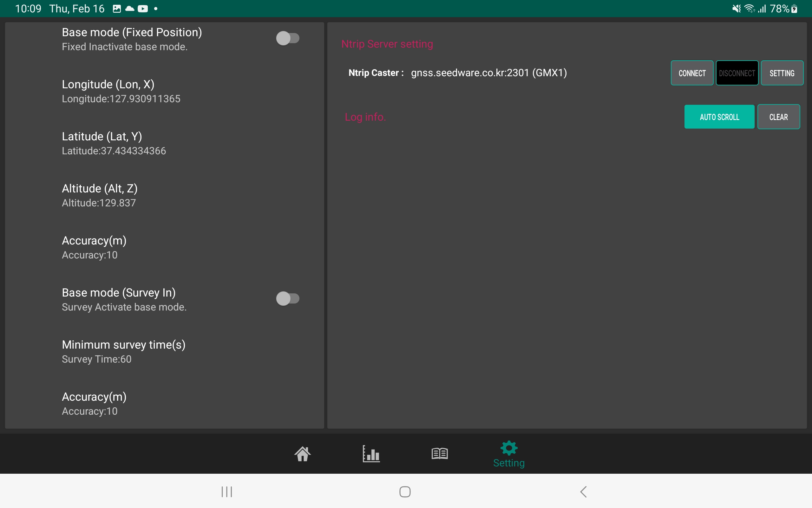812x508 pixels.
Task: Tap Android recent apps navigation icon
Action: pyautogui.click(x=227, y=491)
